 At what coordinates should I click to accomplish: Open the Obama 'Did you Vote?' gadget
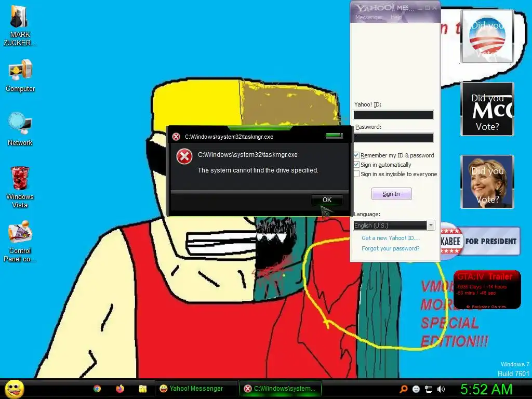pyautogui.click(x=487, y=36)
